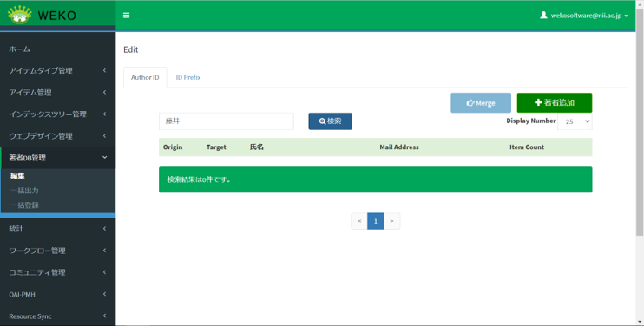Screen dimensions: 644x326
Task: Switch to the ID Prefix tab
Action: coord(188,77)
